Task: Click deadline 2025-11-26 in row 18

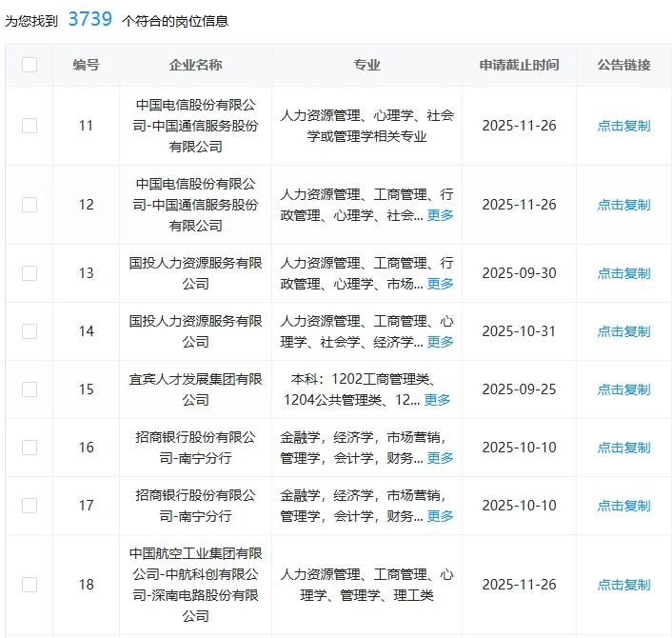Action: click(x=519, y=585)
